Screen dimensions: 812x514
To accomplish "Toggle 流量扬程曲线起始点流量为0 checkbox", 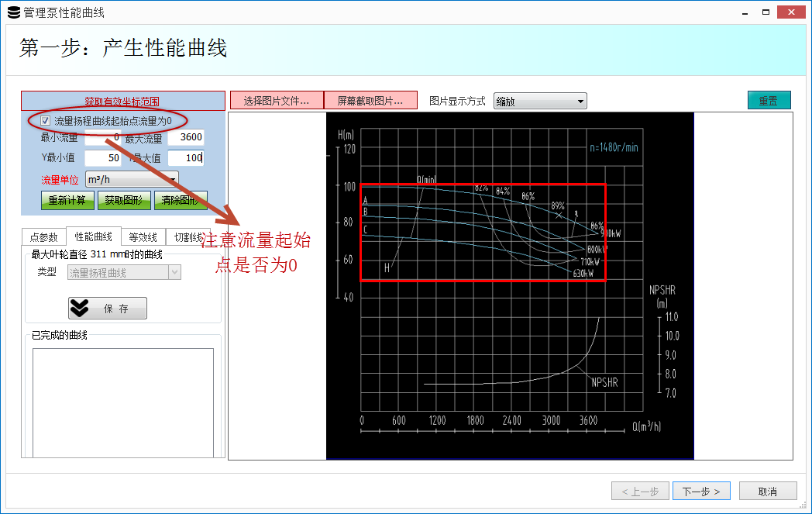I will click(46, 121).
